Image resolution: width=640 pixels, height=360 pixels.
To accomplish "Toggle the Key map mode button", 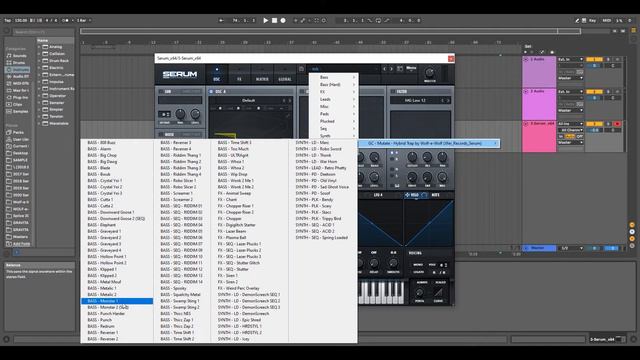I will (592, 20).
